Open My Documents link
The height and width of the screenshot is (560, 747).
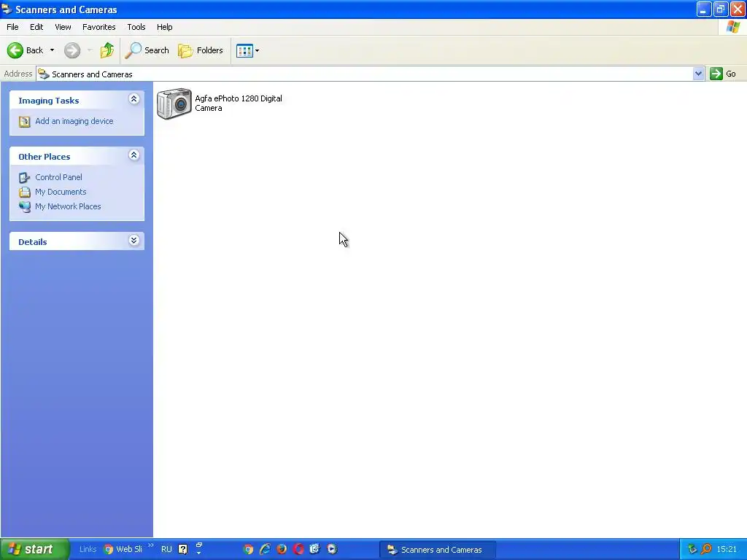[61, 192]
